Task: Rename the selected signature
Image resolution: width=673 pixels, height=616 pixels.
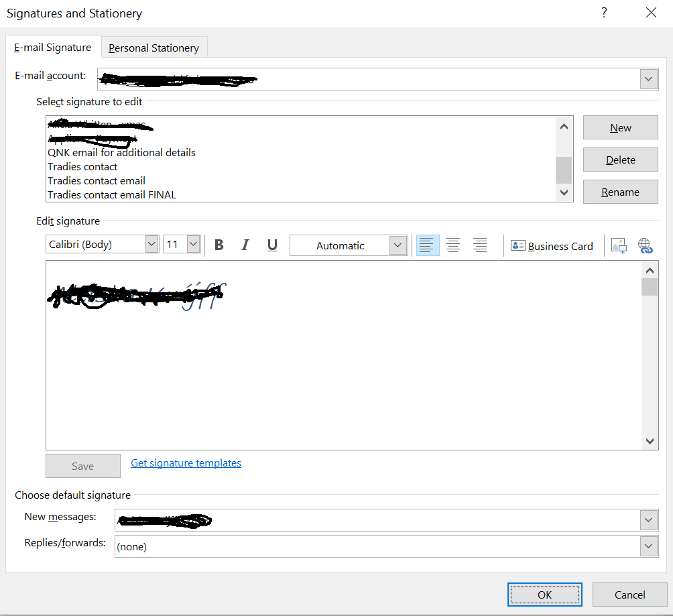Action: click(x=620, y=192)
